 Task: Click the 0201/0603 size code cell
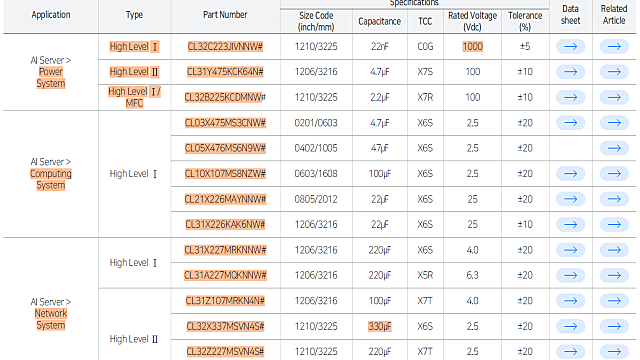pyautogui.click(x=316, y=123)
